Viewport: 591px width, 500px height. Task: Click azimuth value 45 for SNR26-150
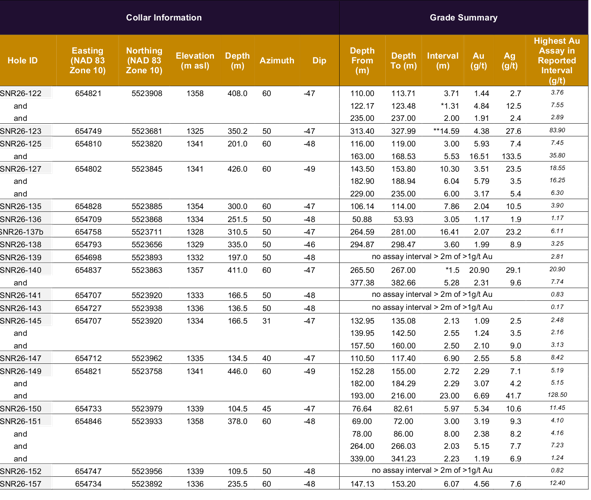(x=266, y=409)
